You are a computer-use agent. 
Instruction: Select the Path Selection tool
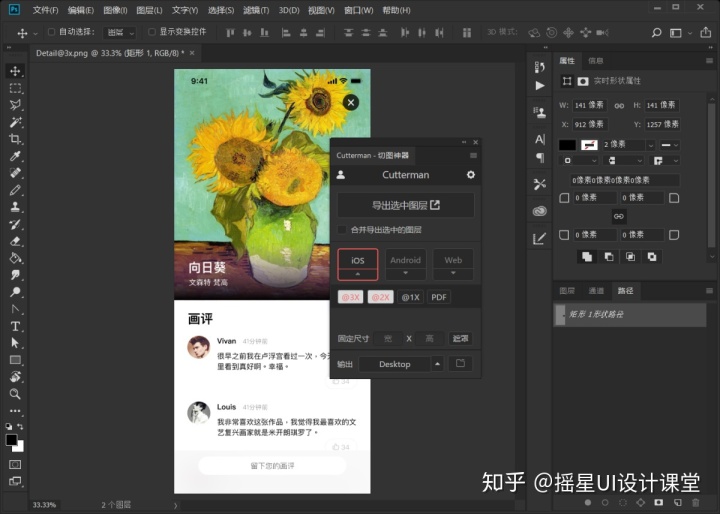(15, 343)
